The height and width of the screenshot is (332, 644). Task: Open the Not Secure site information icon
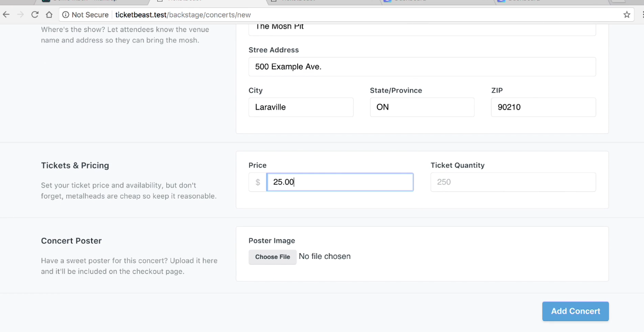pyautogui.click(x=65, y=14)
